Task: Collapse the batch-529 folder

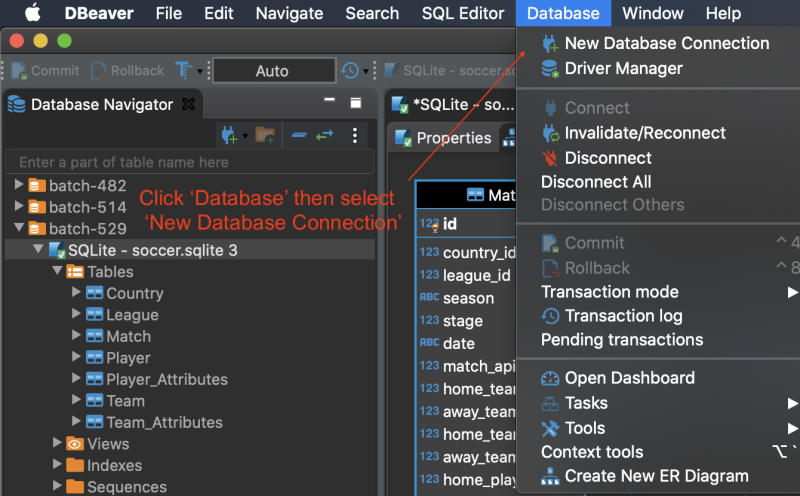Action: [19, 227]
